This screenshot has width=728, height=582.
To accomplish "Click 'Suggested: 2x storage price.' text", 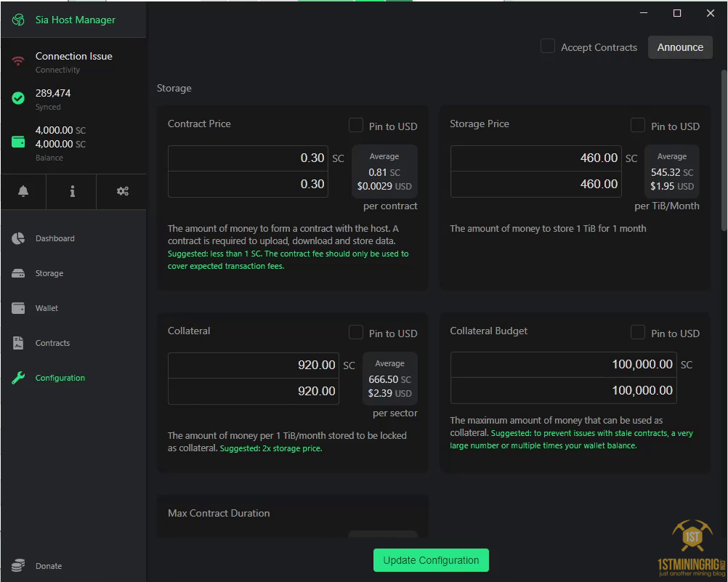I will click(x=271, y=448).
